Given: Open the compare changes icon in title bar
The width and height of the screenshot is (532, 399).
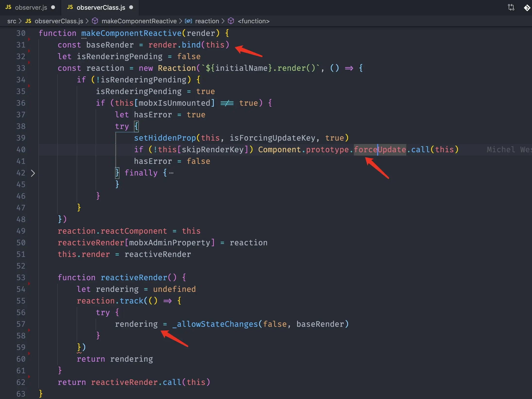Looking at the screenshot, I should [511, 8].
